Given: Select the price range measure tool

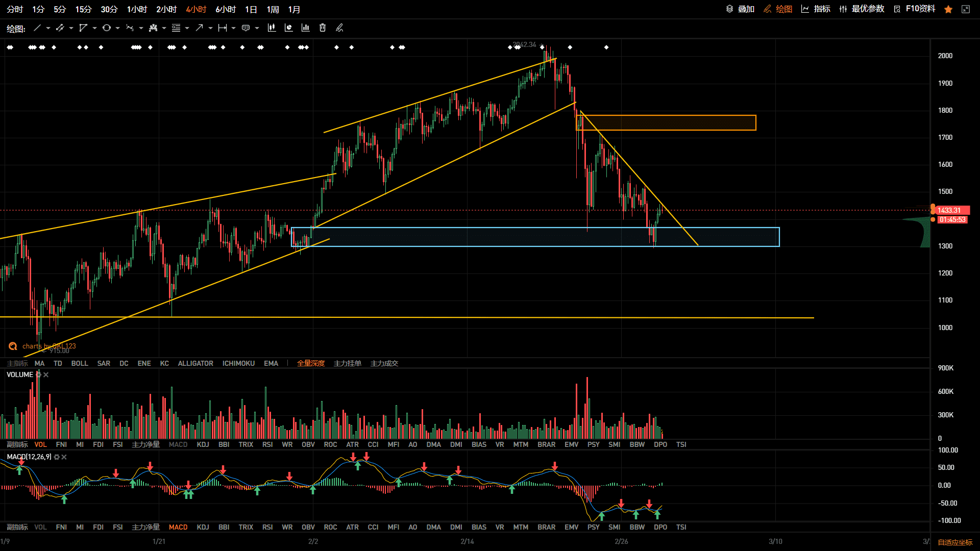Looking at the screenshot, I should click(222, 28).
